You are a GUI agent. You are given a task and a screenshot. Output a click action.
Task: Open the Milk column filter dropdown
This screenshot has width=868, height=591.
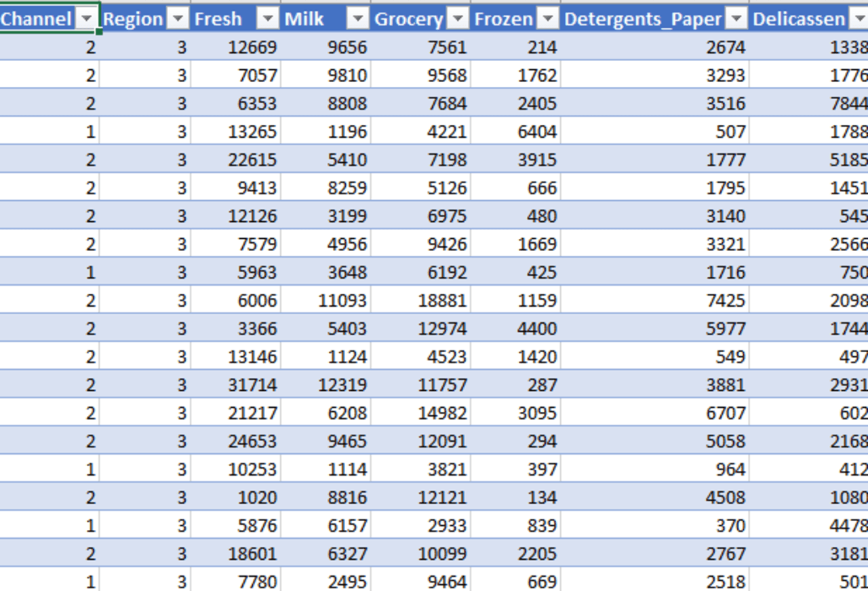coord(357,19)
